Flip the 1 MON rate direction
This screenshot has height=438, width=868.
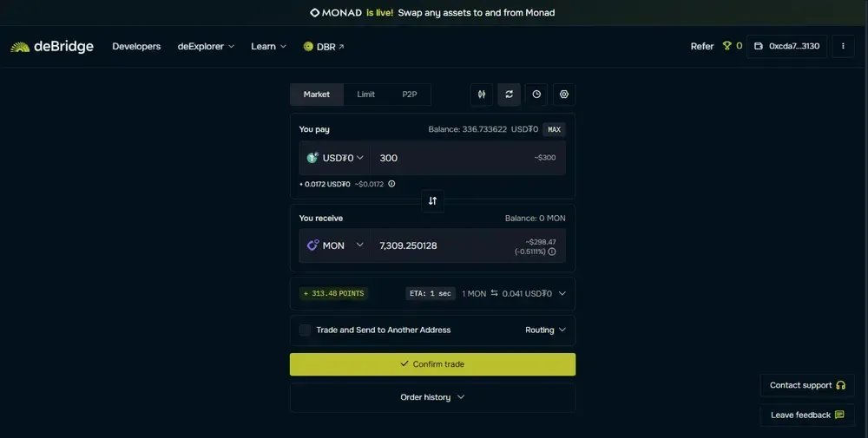pos(494,293)
